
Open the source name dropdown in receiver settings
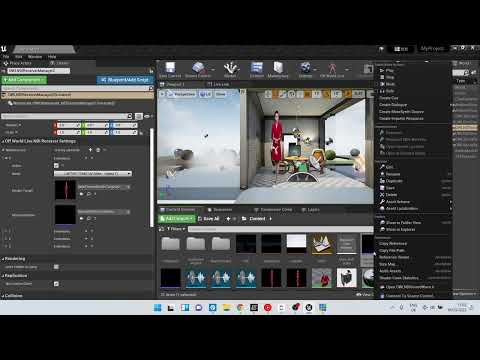pyautogui.click(x=93, y=174)
